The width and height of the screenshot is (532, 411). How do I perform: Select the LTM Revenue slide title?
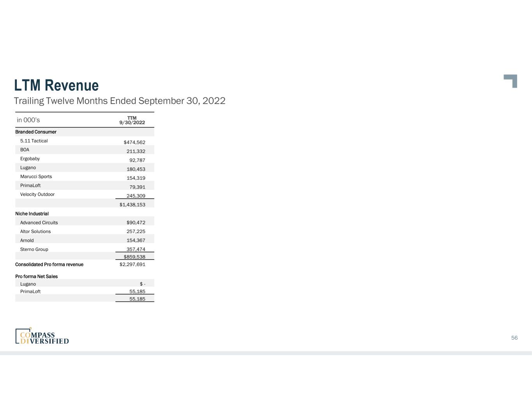(x=57, y=85)
